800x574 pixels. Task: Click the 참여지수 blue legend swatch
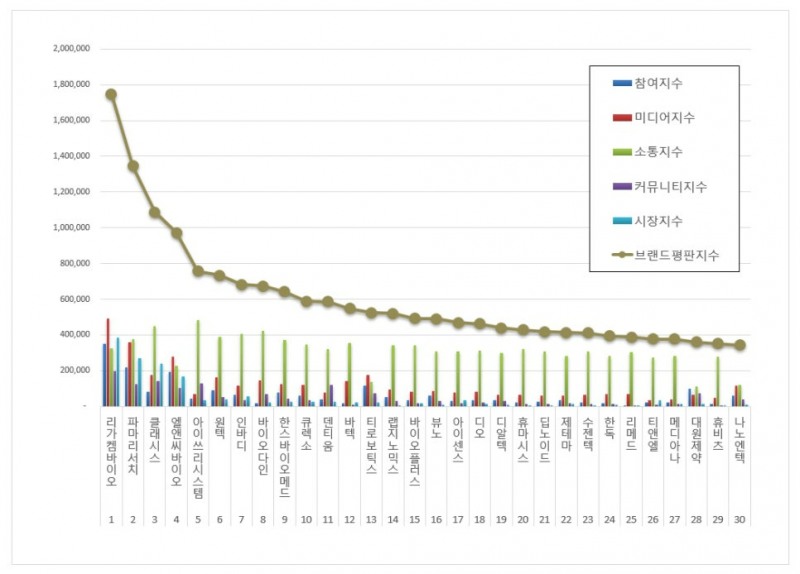pos(622,83)
